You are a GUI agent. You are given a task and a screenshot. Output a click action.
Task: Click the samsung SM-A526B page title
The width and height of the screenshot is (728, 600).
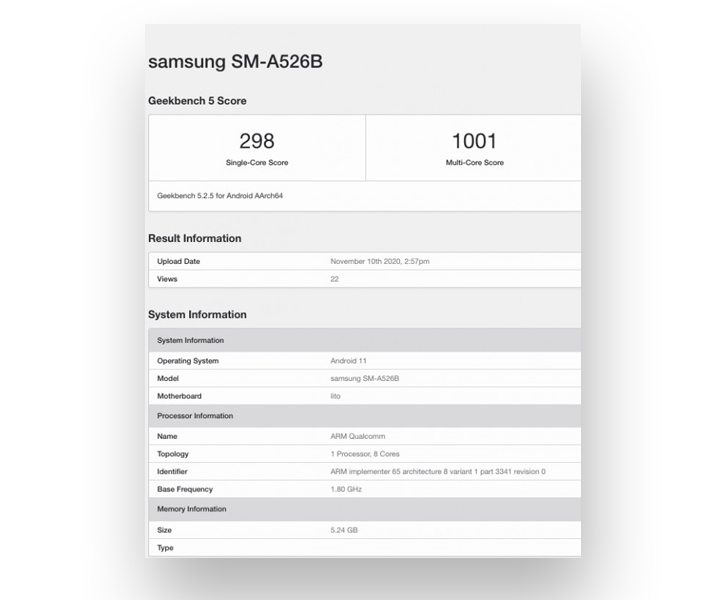pyautogui.click(x=235, y=61)
